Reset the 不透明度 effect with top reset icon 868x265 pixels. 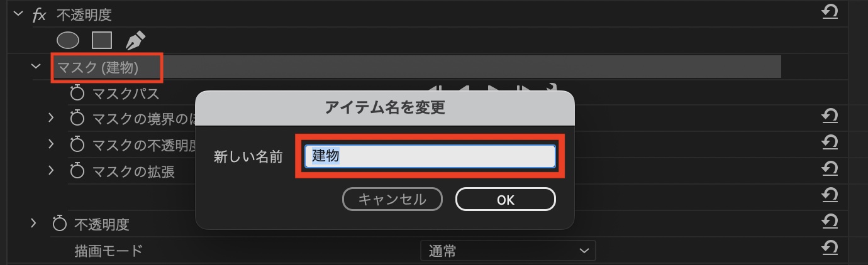point(830,12)
